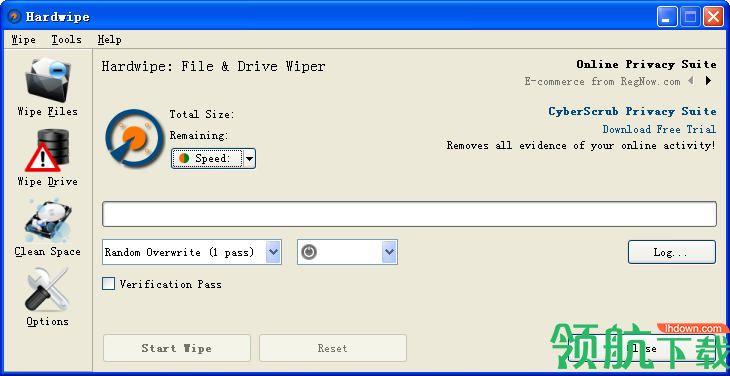
Task: Click the empty file path field
Action: click(x=409, y=214)
